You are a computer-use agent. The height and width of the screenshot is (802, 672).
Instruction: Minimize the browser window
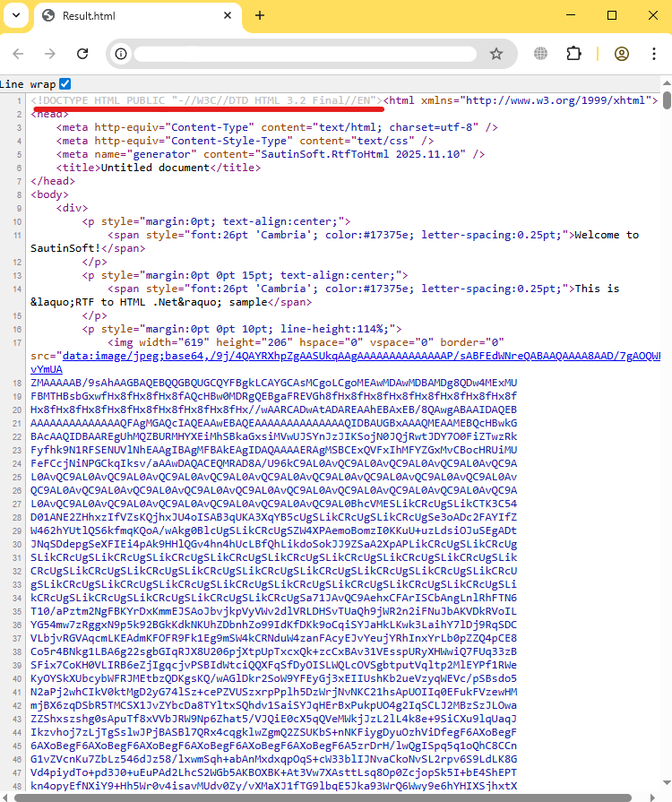[571, 15]
